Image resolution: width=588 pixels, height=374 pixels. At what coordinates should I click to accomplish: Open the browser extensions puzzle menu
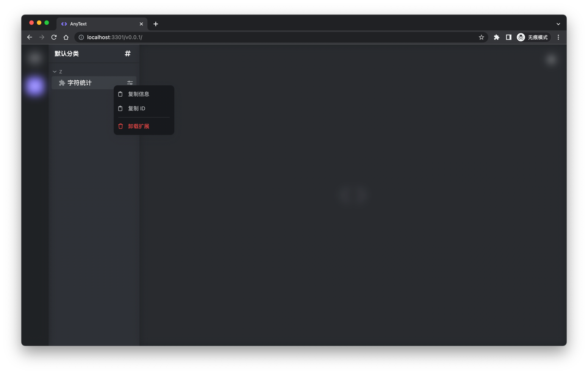tap(496, 37)
